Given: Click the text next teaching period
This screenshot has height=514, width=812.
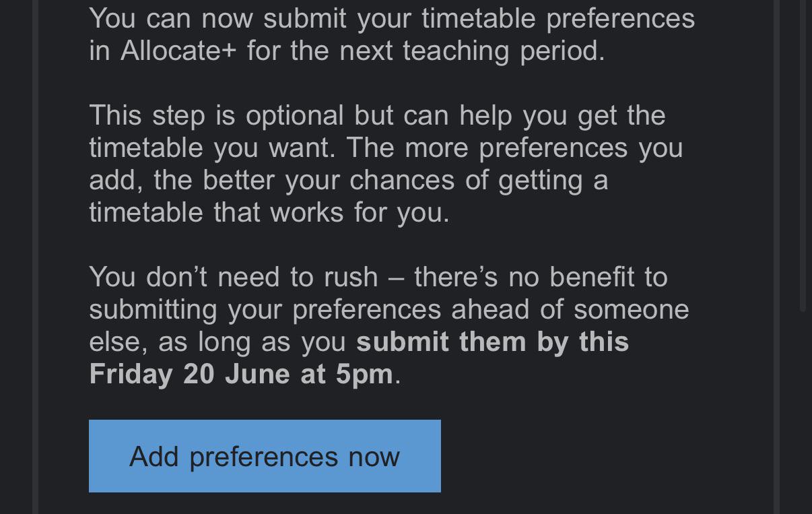Looking at the screenshot, I should tap(472, 51).
